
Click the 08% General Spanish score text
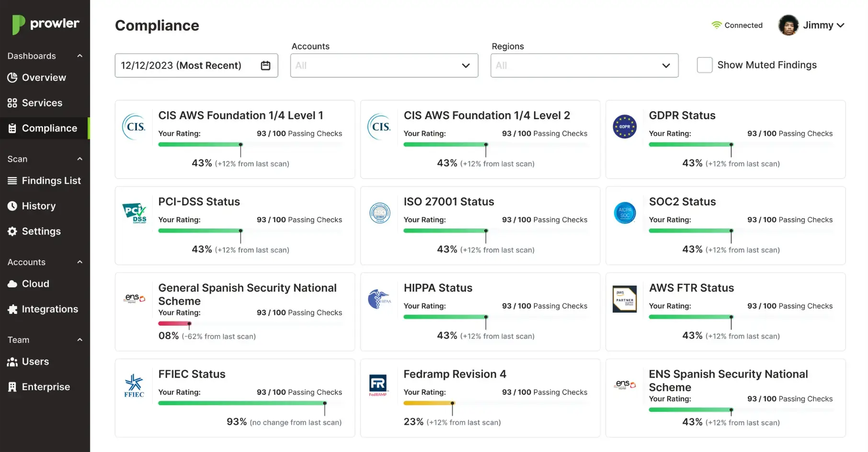(169, 336)
